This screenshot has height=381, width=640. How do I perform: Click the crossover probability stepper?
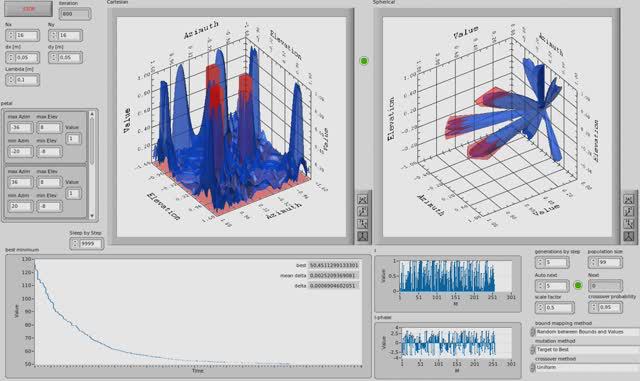(x=605, y=307)
